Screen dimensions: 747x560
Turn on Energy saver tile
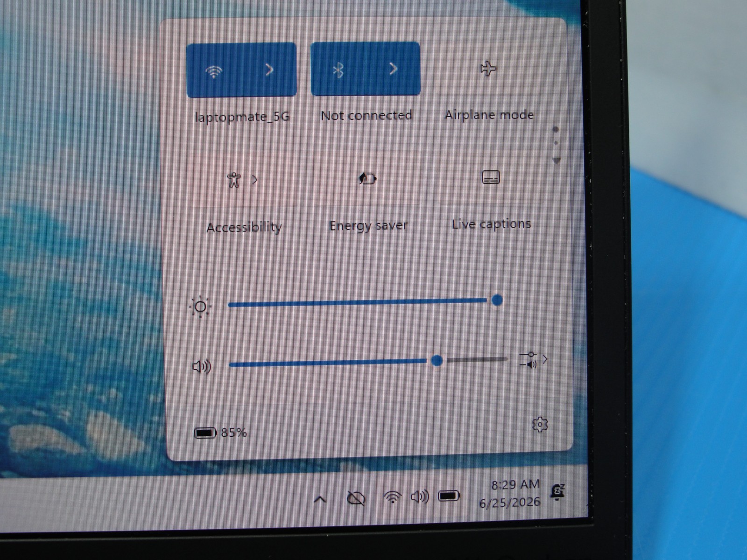point(367,178)
